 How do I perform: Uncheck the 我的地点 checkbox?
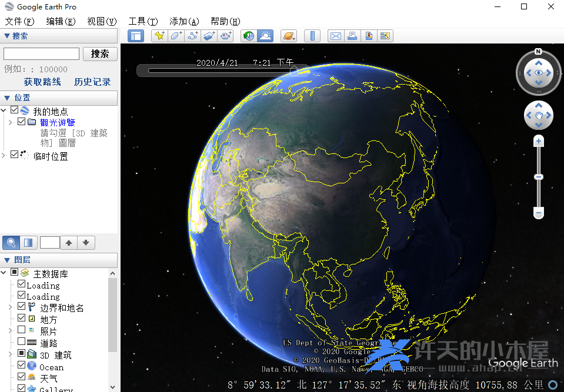[x=14, y=110]
